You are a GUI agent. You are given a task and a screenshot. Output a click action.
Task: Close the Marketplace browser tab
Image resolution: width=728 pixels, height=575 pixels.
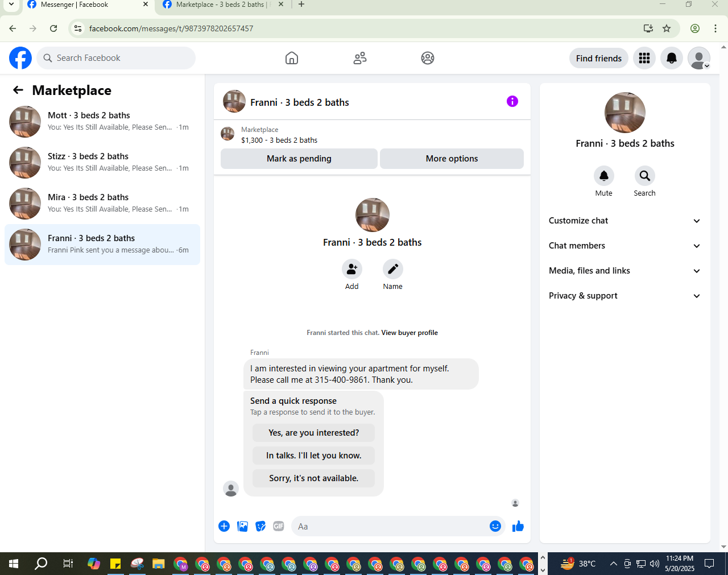(x=281, y=5)
